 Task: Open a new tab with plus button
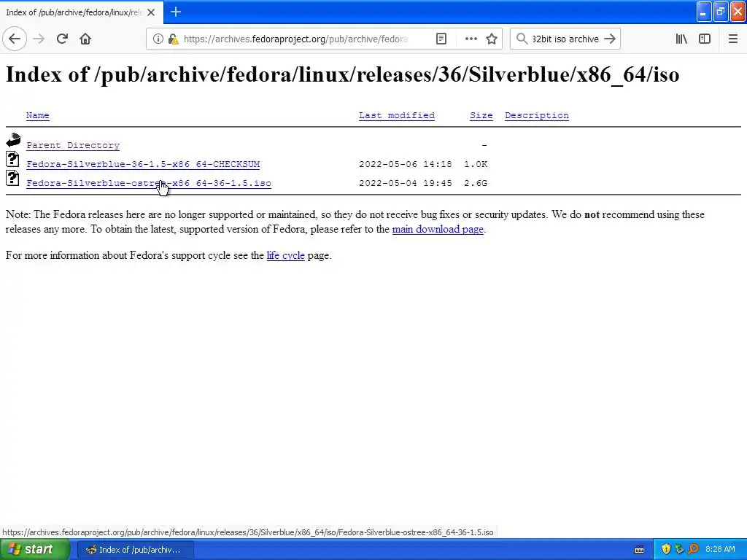(176, 12)
